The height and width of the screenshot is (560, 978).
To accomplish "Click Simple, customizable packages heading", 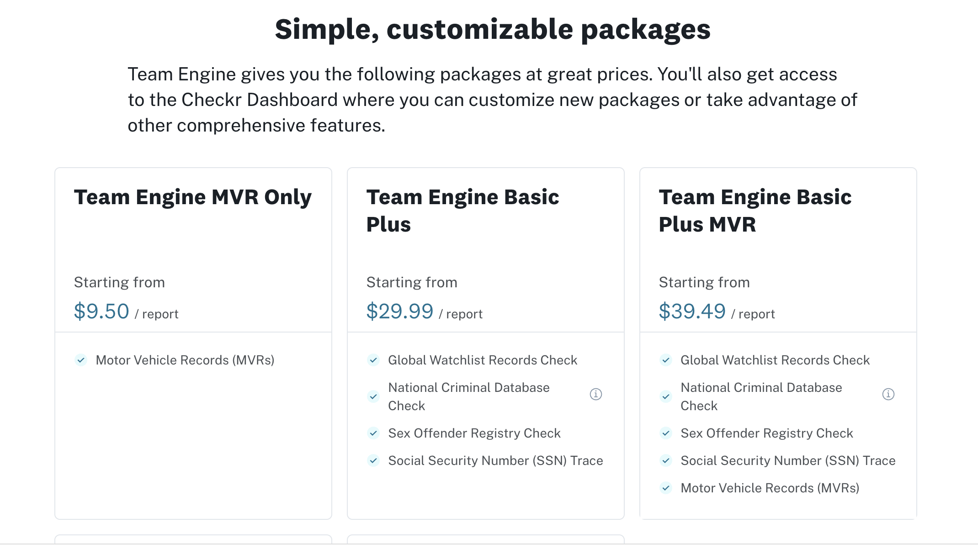I will (493, 30).
